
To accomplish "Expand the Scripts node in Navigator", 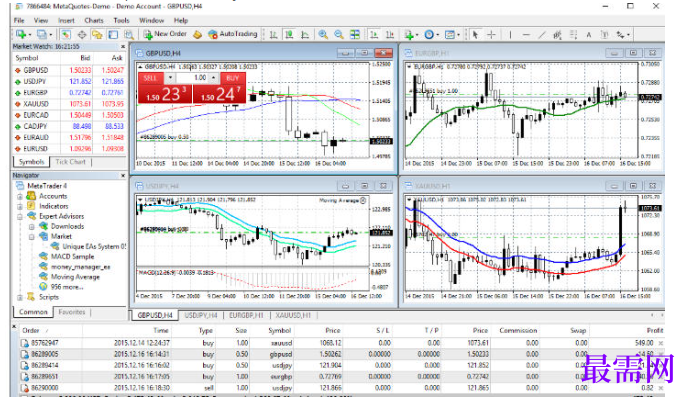I will (19, 297).
